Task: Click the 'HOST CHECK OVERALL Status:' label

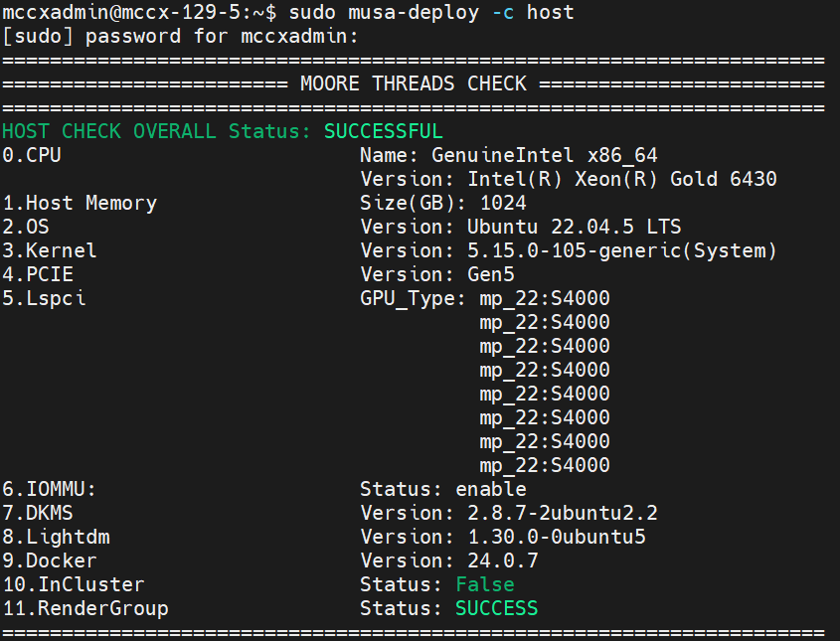Action: click(157, 131)
